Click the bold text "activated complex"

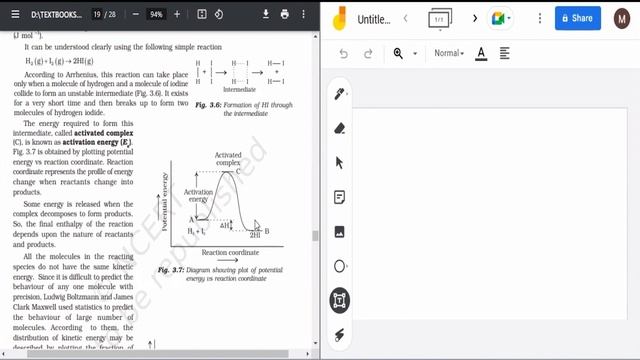(104, 133)
